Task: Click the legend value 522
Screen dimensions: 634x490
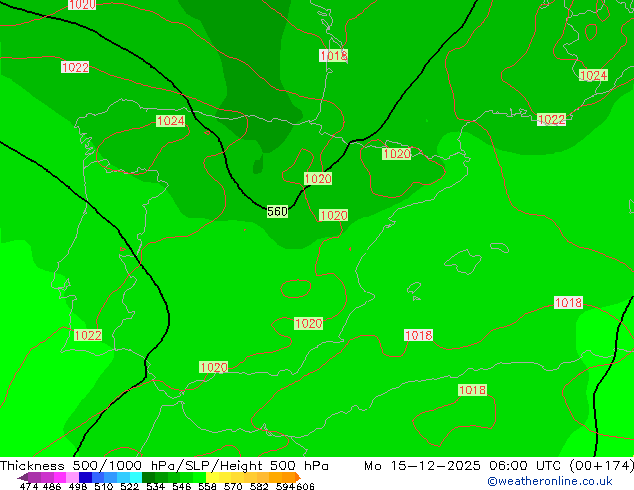Action: [x=130, y=486]
